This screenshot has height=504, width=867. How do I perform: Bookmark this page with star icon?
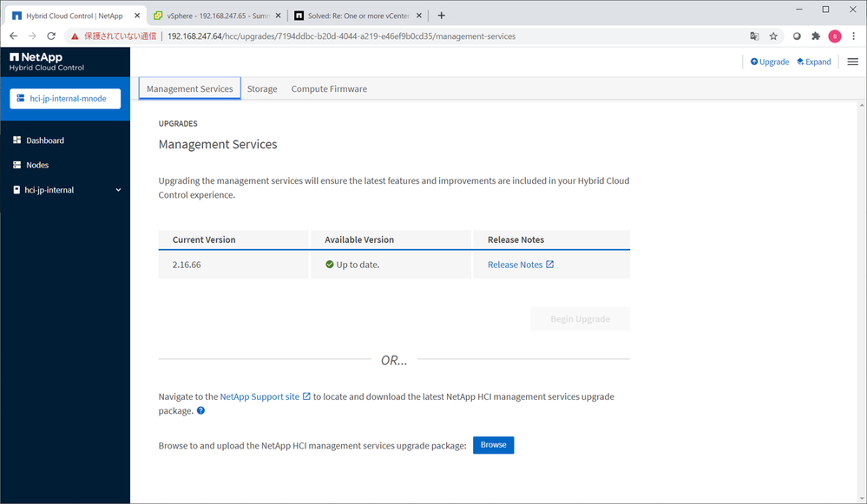pyautogui.click(x=773, y=36)
